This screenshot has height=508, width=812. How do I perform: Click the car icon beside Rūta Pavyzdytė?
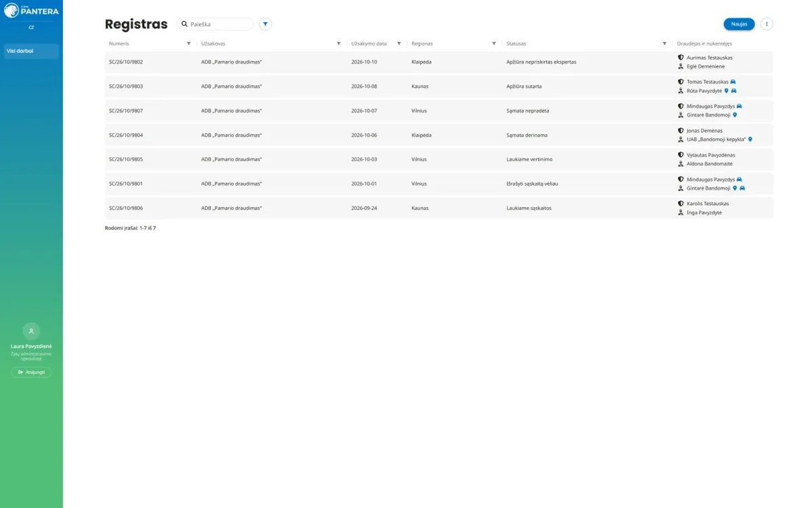[734, 91]
